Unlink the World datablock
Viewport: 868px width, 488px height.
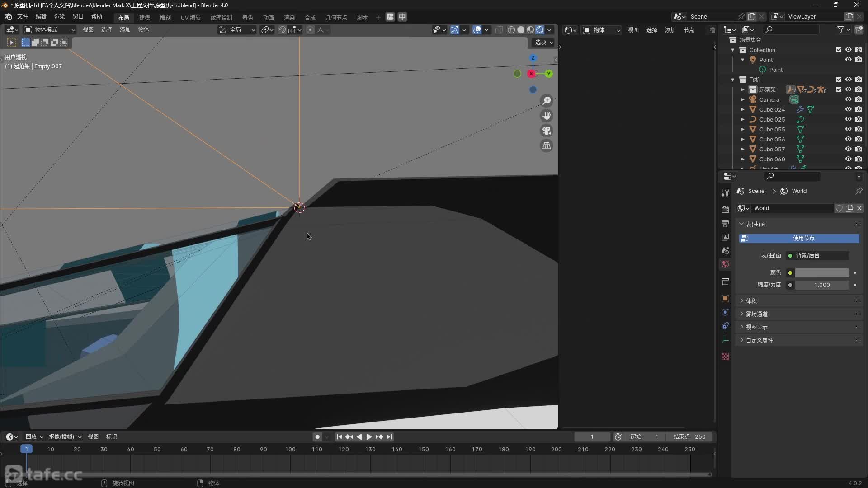pyautogui.click(x=859, y=208)
